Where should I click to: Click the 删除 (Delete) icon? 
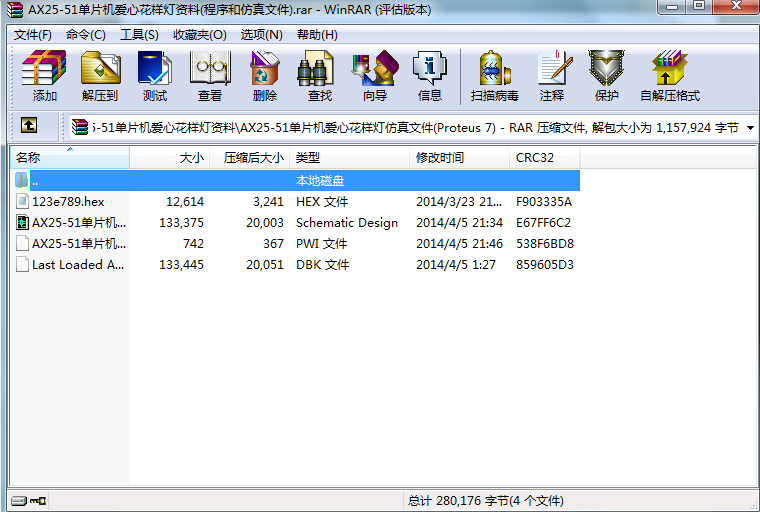tap(265, 68)
